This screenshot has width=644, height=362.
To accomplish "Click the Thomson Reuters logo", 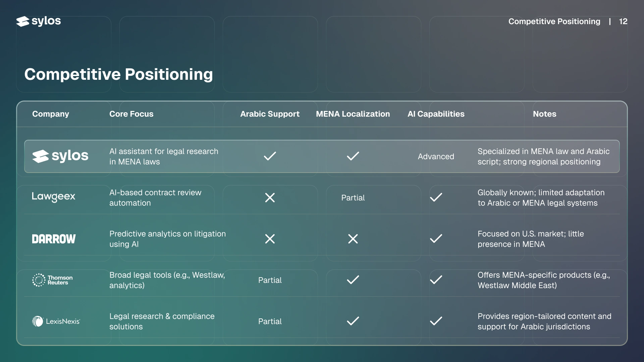I will 52,280.
